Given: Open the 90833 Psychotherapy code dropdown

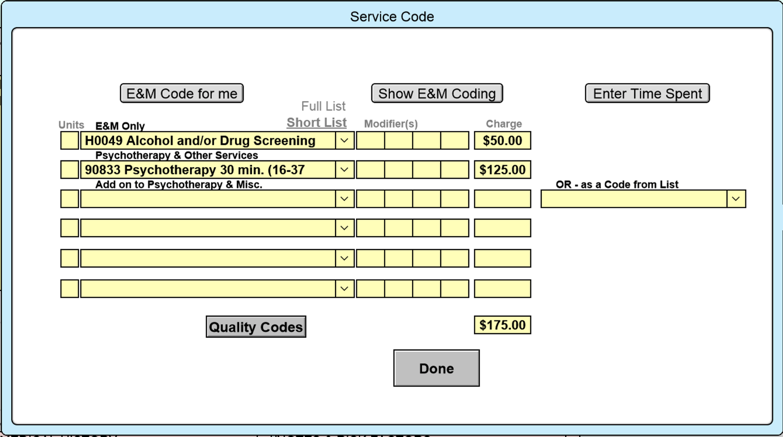Looking at the screenshot, I should pyautogui.click(x=344, y=170).
